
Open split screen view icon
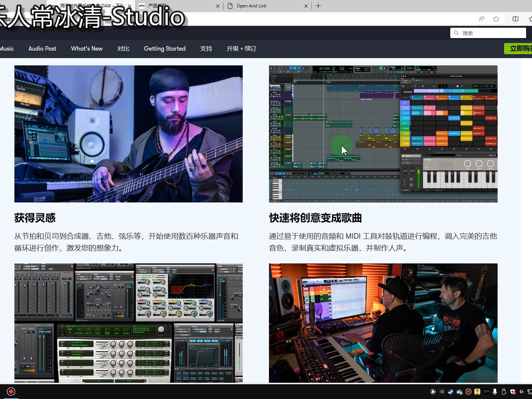(x=516, y=19)
